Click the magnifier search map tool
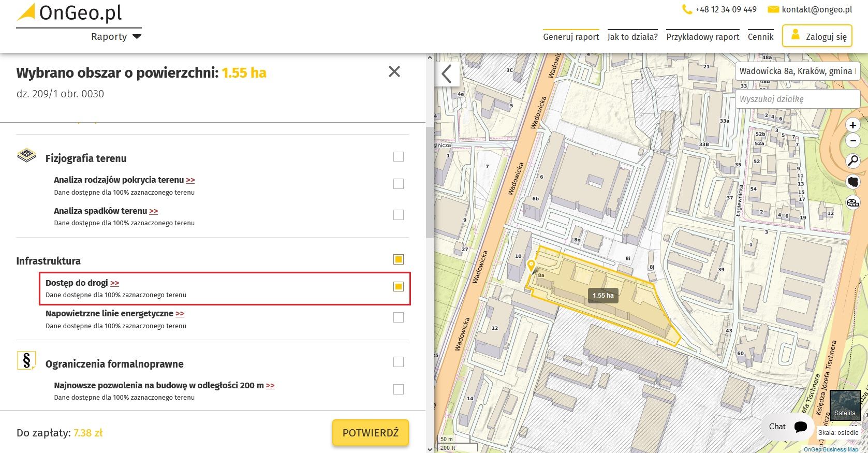This screenshot has width=868, height=453. 852,161
